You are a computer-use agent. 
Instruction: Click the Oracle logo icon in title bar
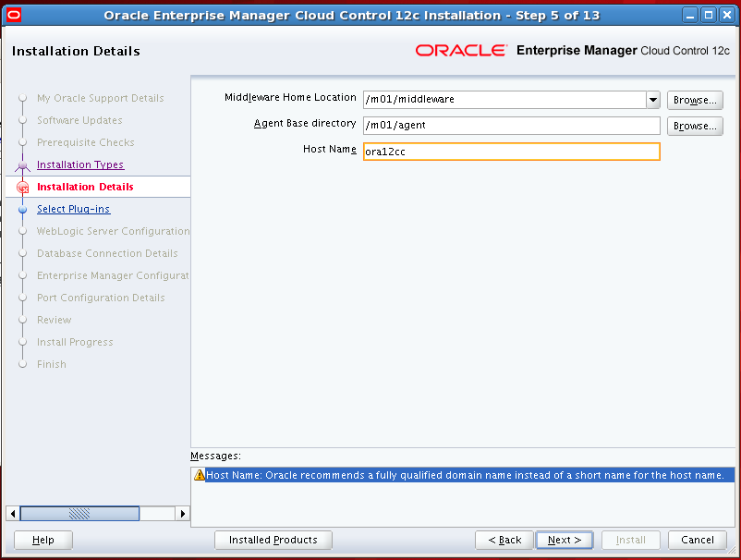14,15
